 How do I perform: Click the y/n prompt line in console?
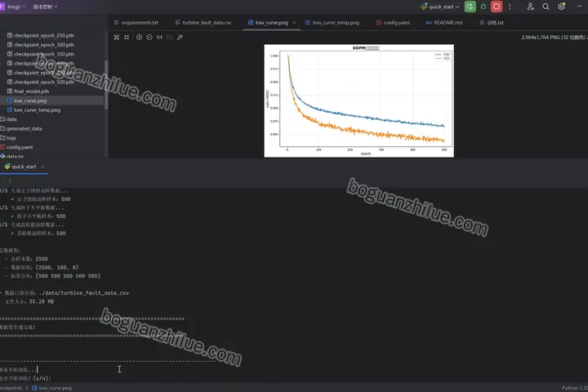pos(25,378)
